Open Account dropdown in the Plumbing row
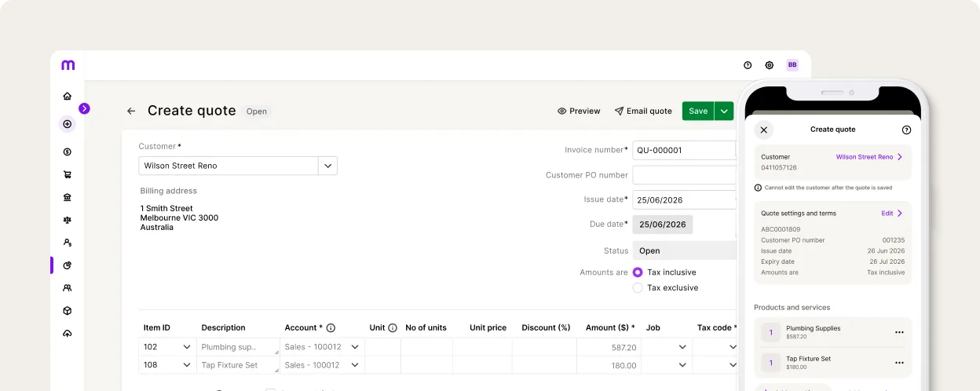Screen dimensions: 980x391 pos(355,347)
